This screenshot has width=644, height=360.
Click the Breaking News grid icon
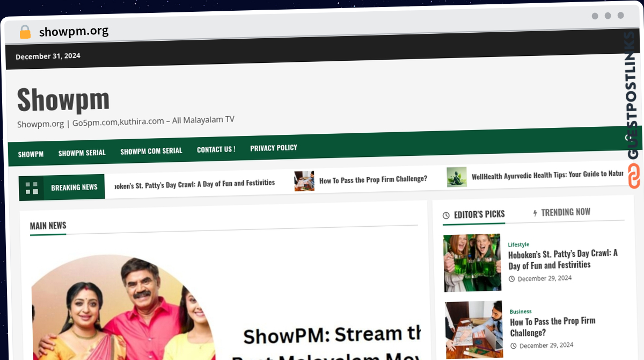click(32, 188)
